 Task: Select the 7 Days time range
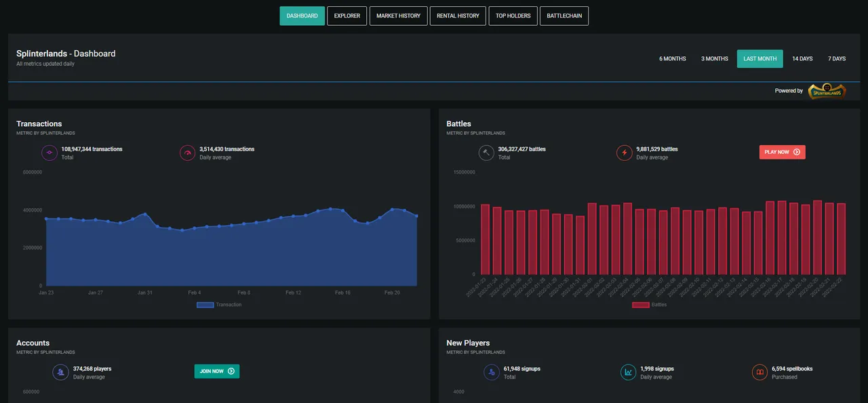(837, 59)
